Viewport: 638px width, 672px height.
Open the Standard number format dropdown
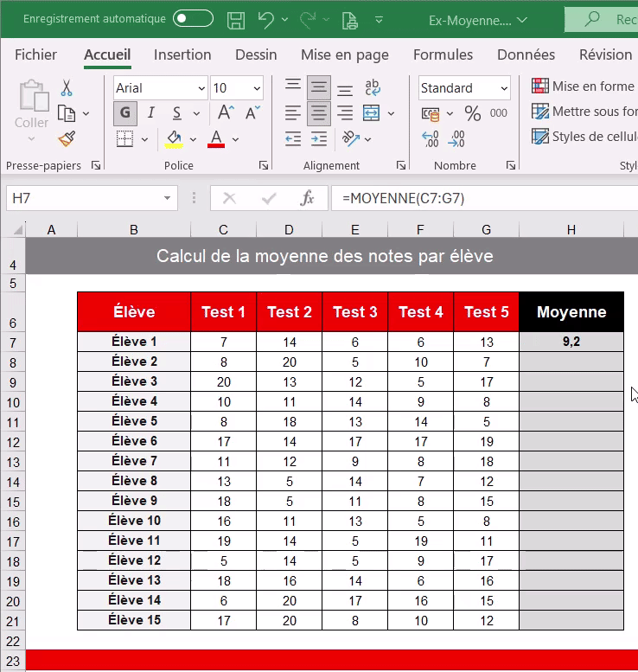click(504, 88)
